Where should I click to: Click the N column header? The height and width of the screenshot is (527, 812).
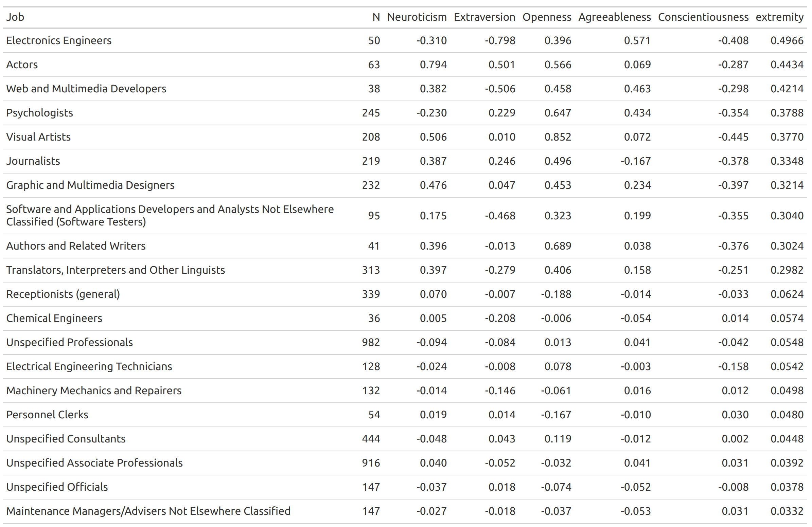(x=376, y=17)
